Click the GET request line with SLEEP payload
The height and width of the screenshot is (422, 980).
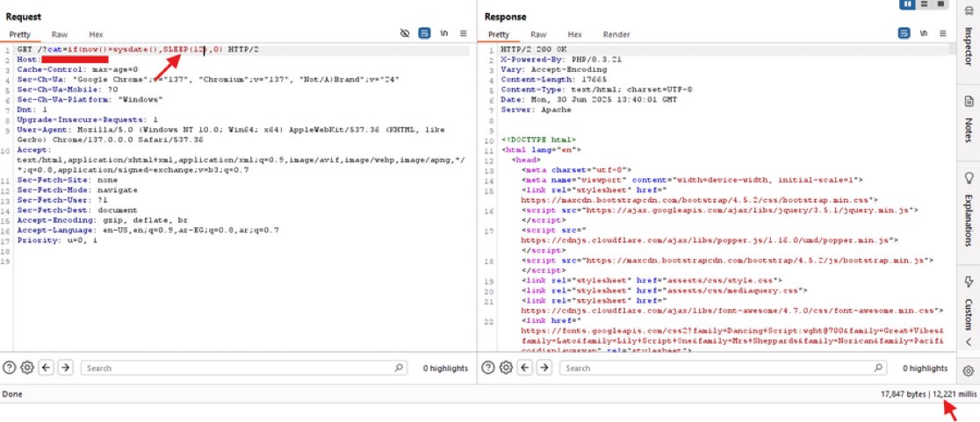[138, 49]
